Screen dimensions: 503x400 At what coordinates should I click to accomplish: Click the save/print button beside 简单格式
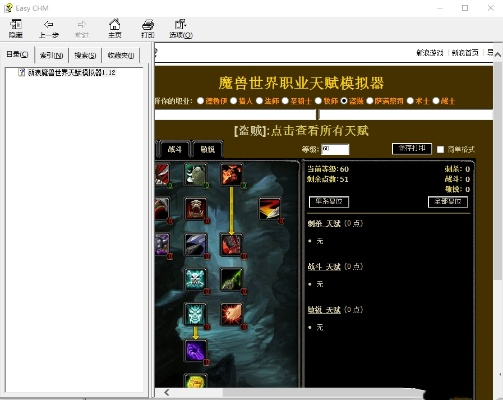pos(412,149)
